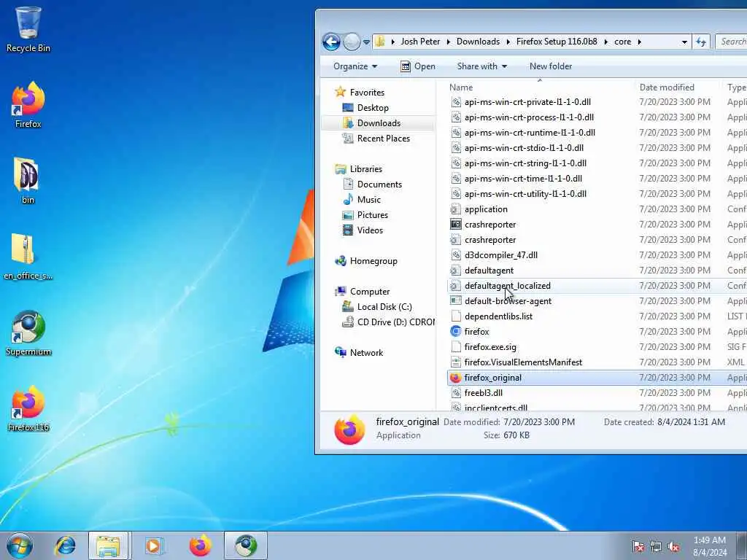
Task: Click Firefox Setup 116.0b8 in breadcrumb
Action: (557, 42)
